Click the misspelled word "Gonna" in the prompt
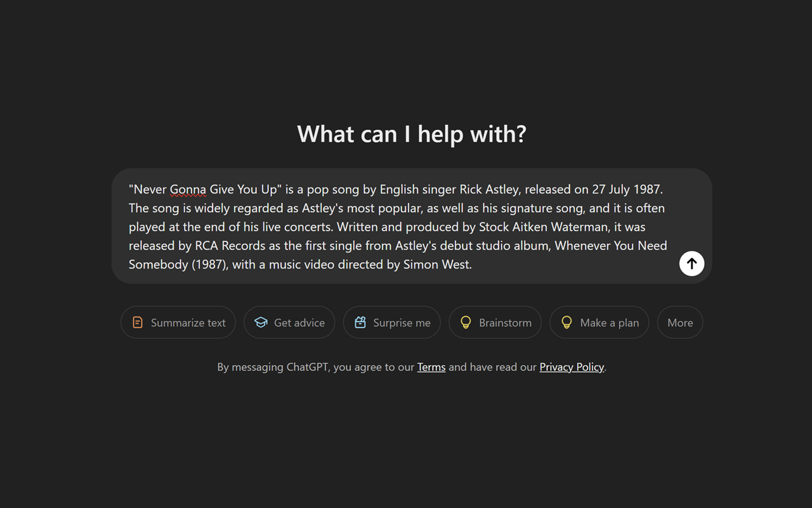812x508 pixels. tap(188, 189)
